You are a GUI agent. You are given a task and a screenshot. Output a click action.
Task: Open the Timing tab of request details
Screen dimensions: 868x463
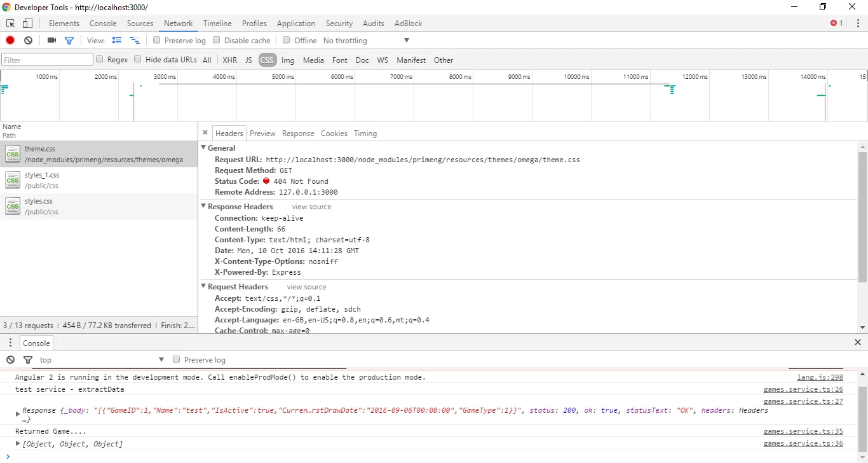tap(365, 134)
